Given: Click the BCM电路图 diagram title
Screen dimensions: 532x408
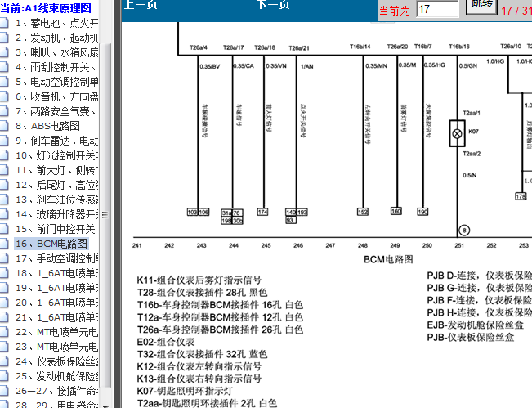Looking at the screenshot, I should point(388,260).
